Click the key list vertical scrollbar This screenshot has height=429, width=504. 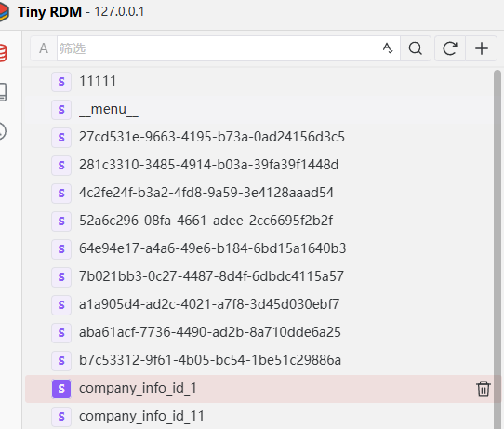tap(497, 249)
